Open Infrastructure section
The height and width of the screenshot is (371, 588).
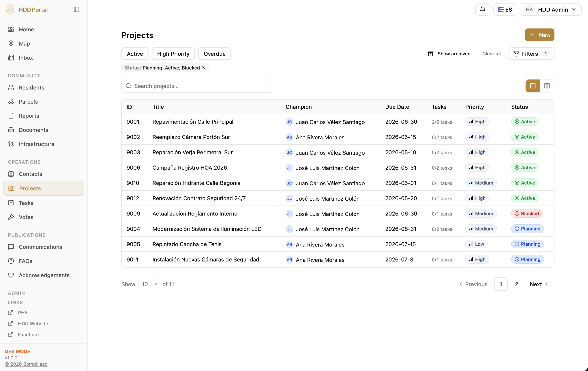(44, 144)
